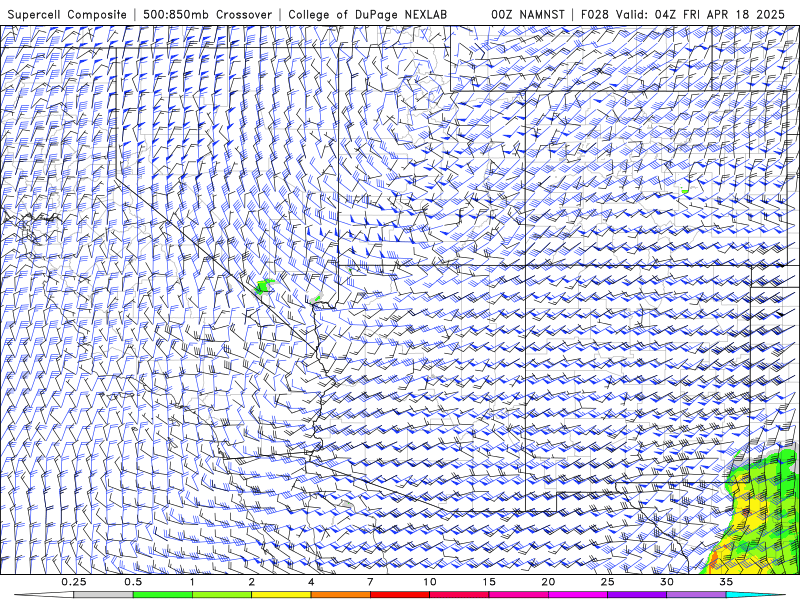Image resolution: width=800 pixels, height=600 pixels.
Task: Select the bright green 0.5–1 legend swatch
Action: point(162,595)
